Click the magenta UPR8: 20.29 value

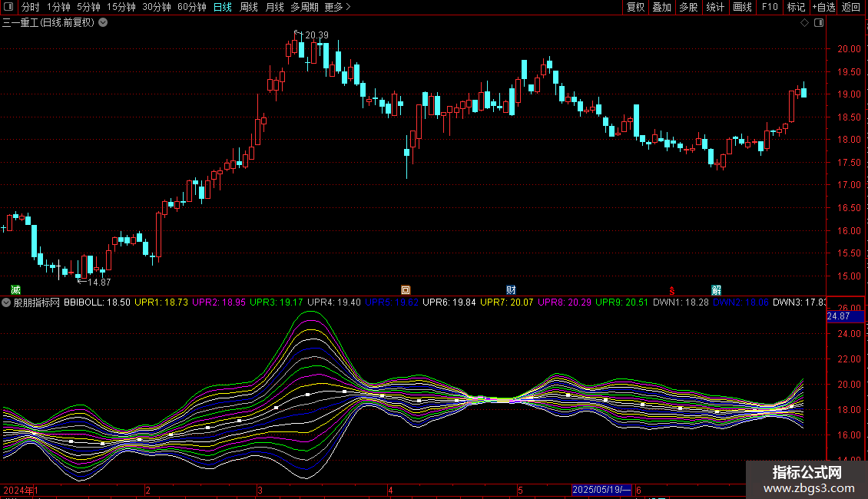click(564, 302)
